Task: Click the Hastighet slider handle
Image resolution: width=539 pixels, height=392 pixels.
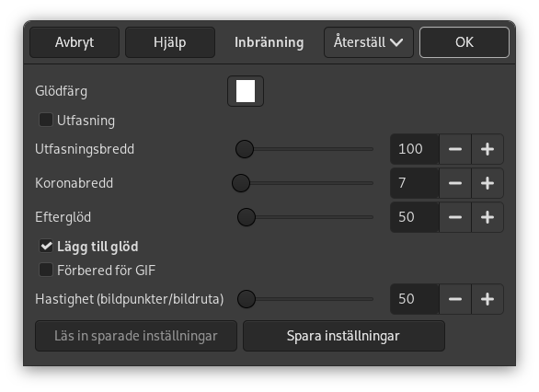Action: [x=247, y=299]
